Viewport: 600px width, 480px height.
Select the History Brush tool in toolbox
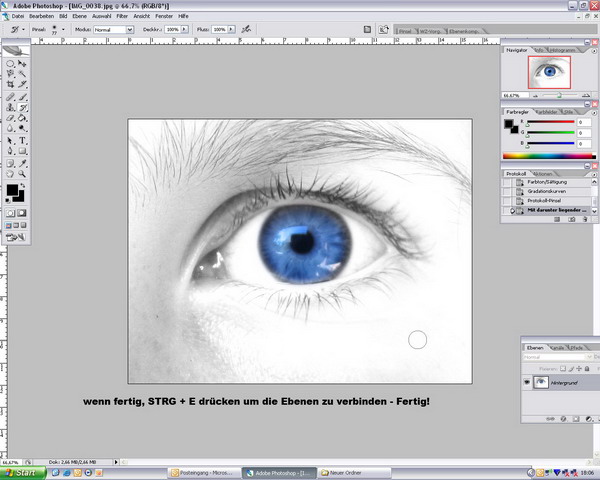[x=22, y=108]
